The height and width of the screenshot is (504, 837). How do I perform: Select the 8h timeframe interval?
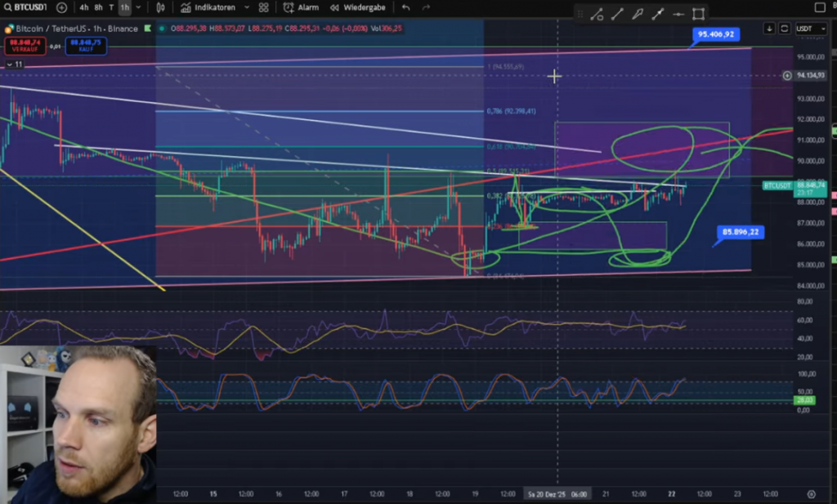[99, 7]
